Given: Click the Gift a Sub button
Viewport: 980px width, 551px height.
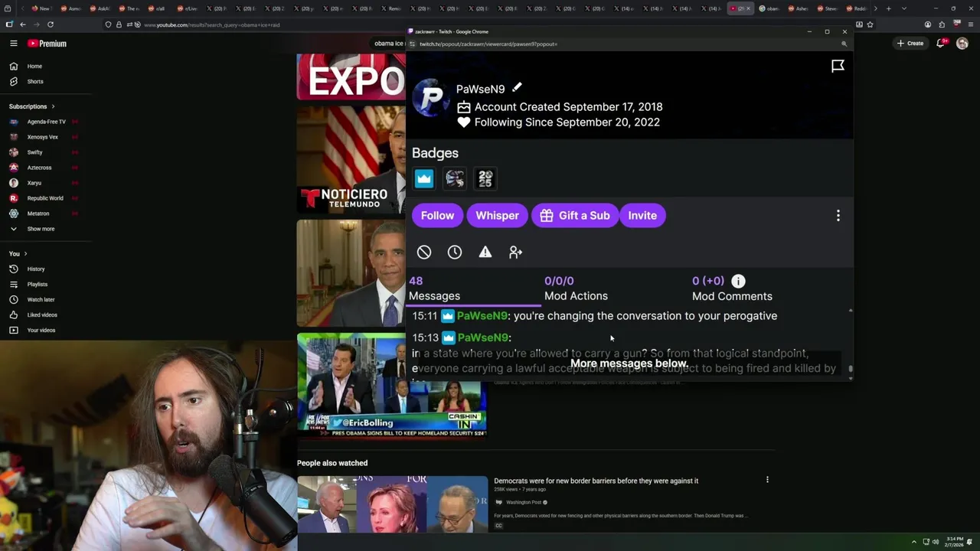Looking at the screenshot, I should (575, 216).
